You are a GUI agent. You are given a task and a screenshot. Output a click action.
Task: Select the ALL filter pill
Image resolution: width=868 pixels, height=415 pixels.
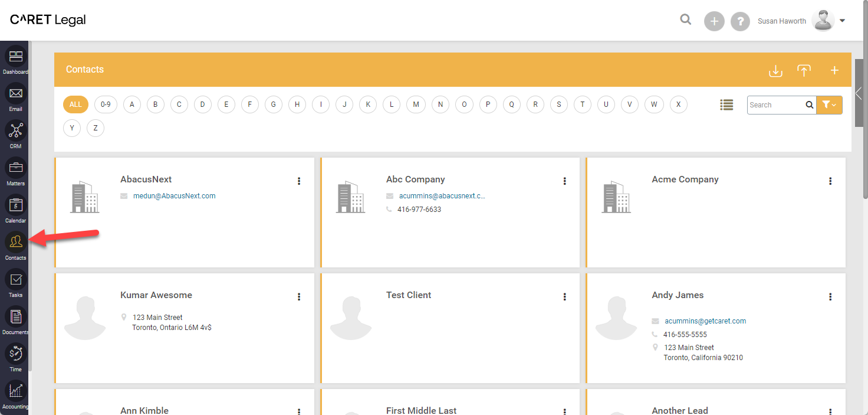[x=75, y=104]
